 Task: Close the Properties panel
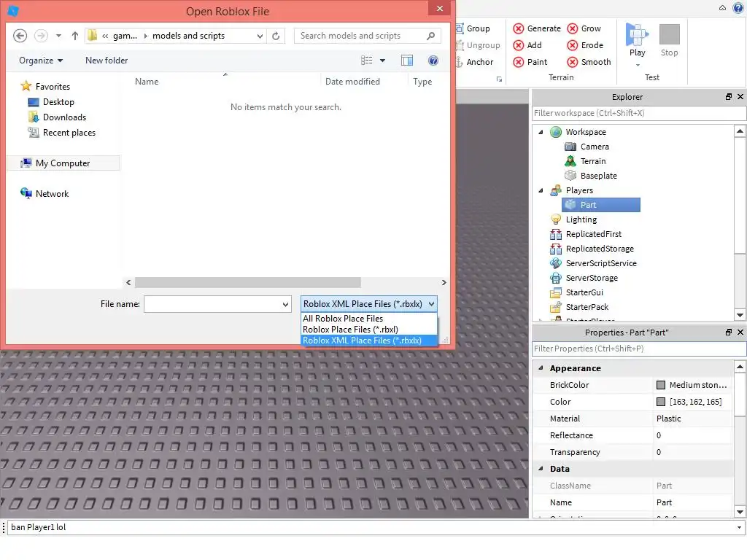point(740,332)
